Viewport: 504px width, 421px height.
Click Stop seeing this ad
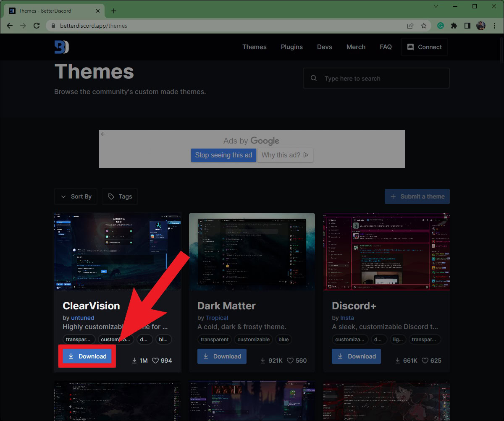(x=223, y=155)
